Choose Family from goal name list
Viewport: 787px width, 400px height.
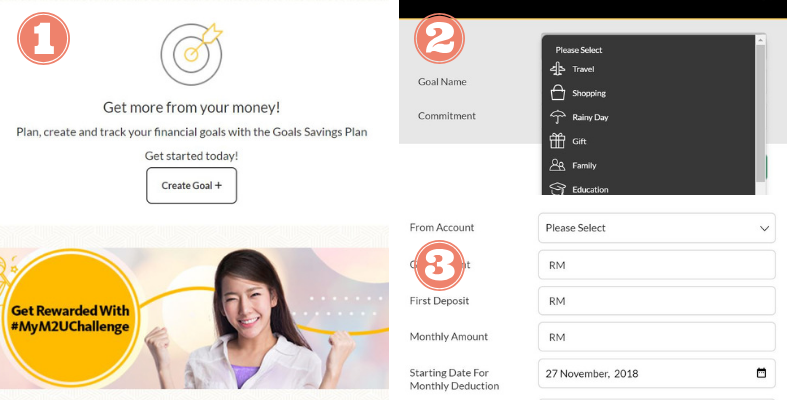584,165
